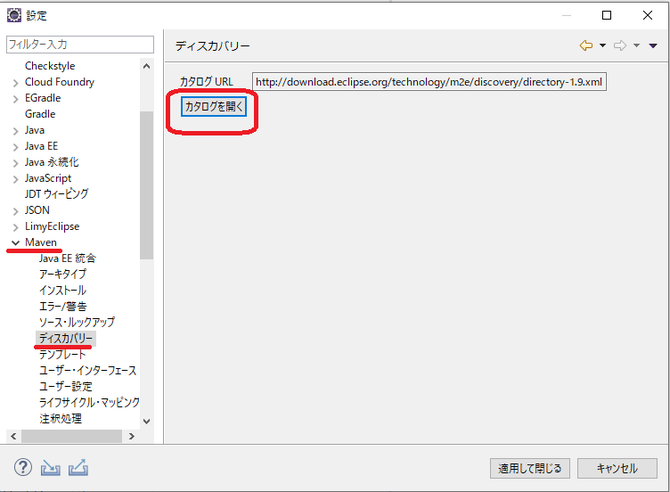Expand the JSON tree node
The width and height of the screenshot is (670, 492).
pos(15,211)
